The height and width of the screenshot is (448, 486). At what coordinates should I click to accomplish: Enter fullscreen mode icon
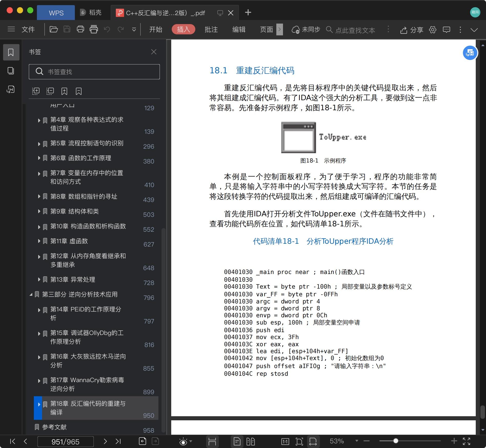coord(467,441)
